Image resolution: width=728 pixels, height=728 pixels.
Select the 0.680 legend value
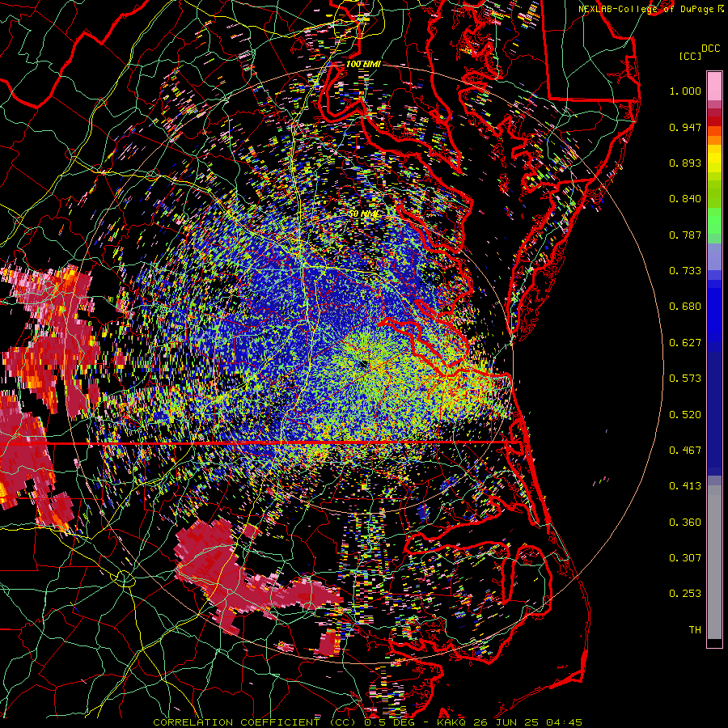point(685,307)
